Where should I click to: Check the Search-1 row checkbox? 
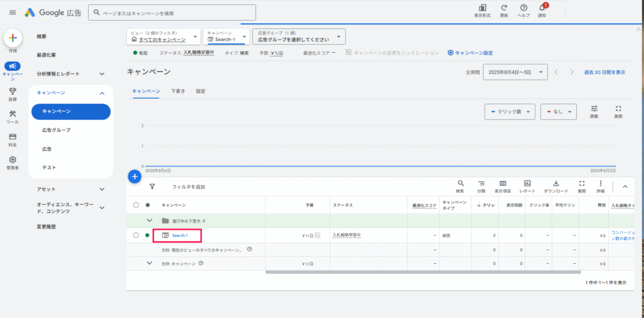(x=136, y=235)
